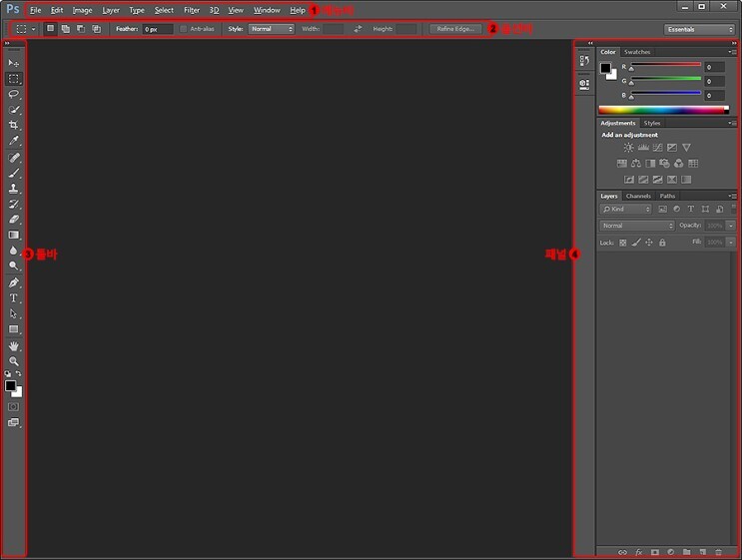Viewport: 742px width, 560px height.
Task: Add a Brightness/Contrast adjustment
Action: click(628, 148)
